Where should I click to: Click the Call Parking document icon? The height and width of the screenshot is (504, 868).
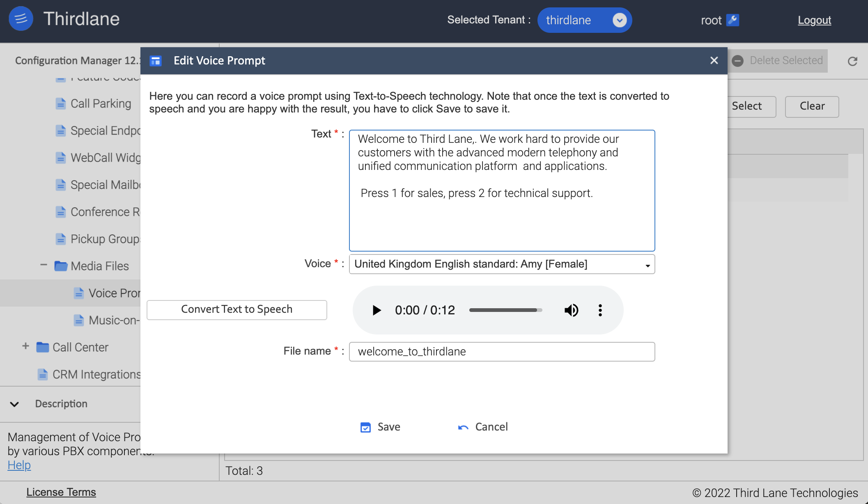pos(61,103)
